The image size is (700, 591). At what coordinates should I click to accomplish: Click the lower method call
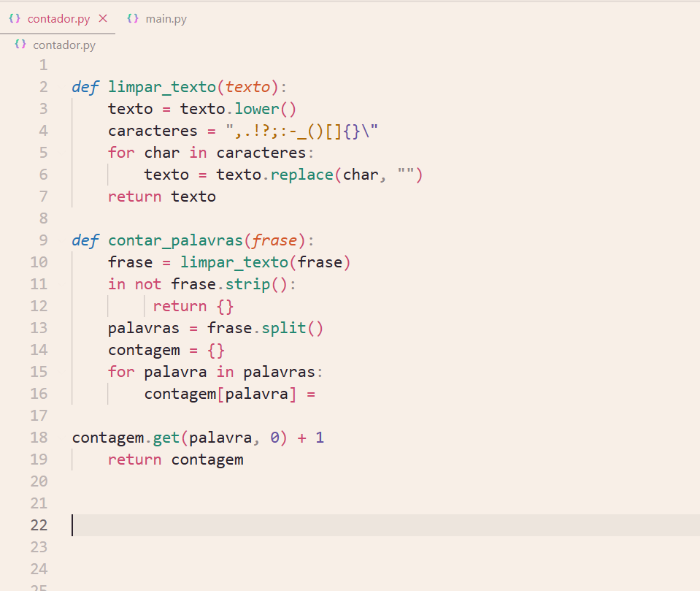pyautogui.click(x=257, y=109)
